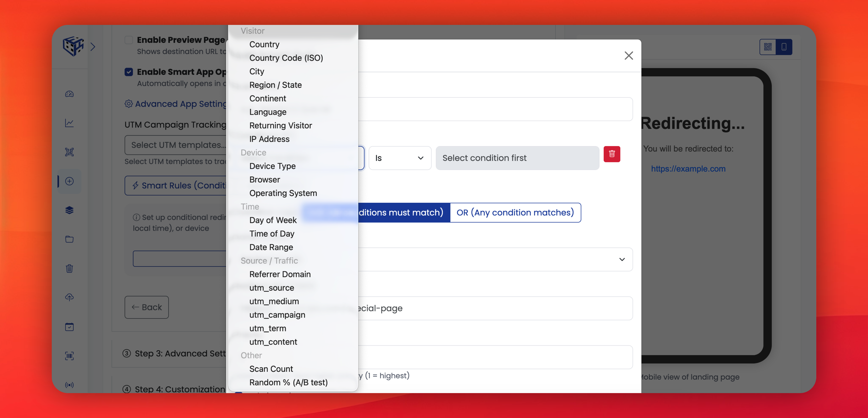
Task: Open the barcode scanner sidebar icon
Action: (69, 356)
